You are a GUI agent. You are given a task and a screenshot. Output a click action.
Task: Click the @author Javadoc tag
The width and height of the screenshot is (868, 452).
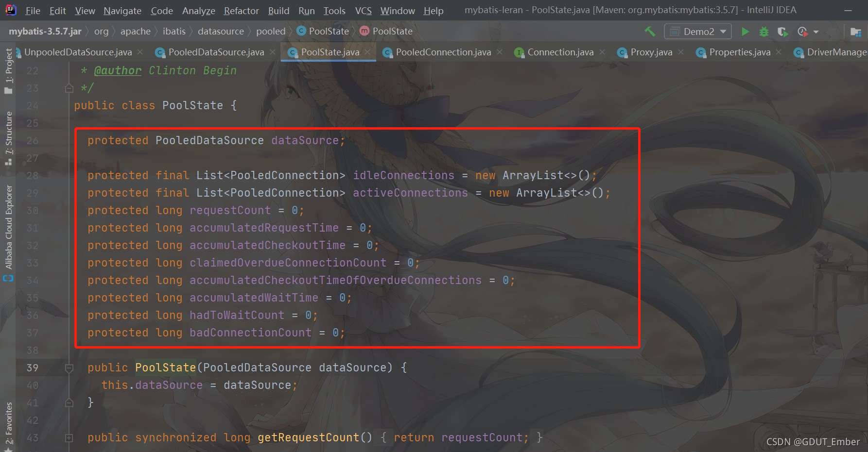click(118, 71)
